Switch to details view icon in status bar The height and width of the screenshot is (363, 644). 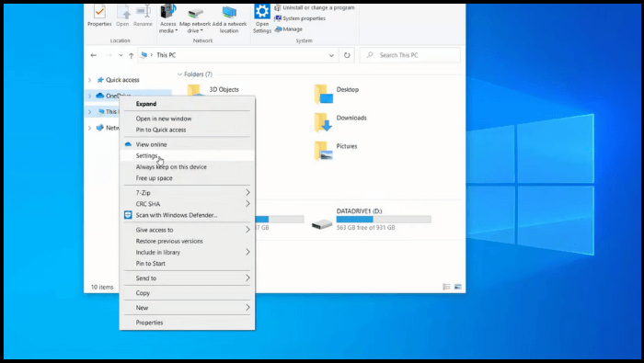[446, 287]
